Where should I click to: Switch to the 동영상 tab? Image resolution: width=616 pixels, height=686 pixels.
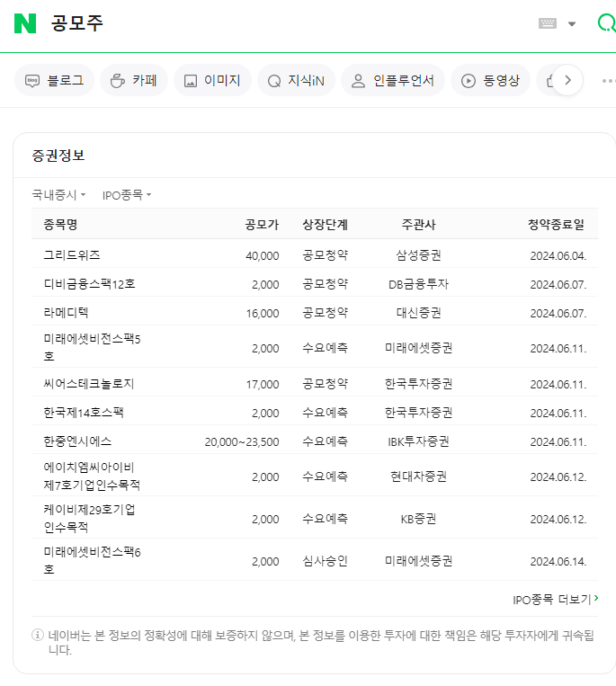(x=490, y=81)
